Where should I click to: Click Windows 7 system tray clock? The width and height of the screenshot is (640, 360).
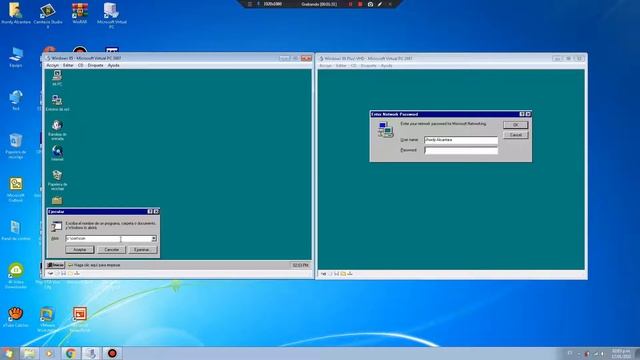(621, 353)
